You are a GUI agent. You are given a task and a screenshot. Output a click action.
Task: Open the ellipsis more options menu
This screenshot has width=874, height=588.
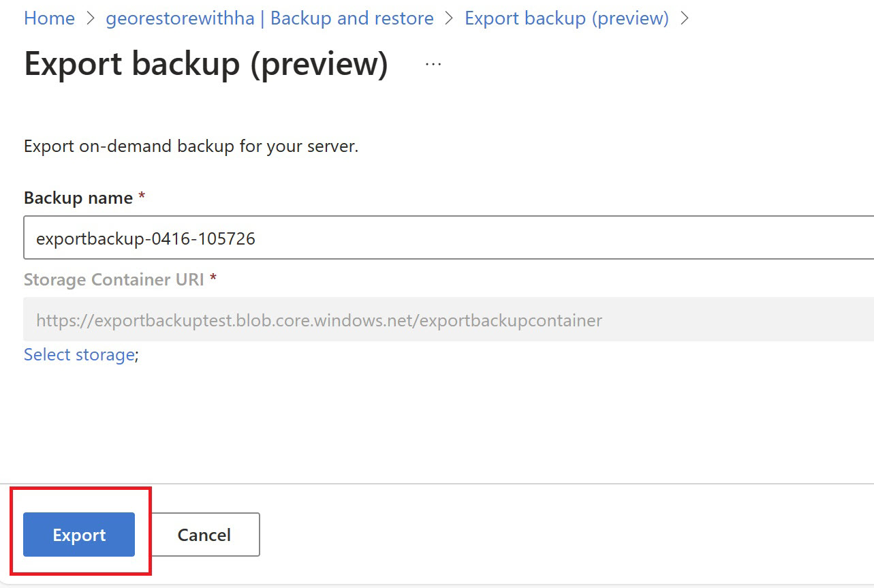pyautogui.click(x=433, y=64)
